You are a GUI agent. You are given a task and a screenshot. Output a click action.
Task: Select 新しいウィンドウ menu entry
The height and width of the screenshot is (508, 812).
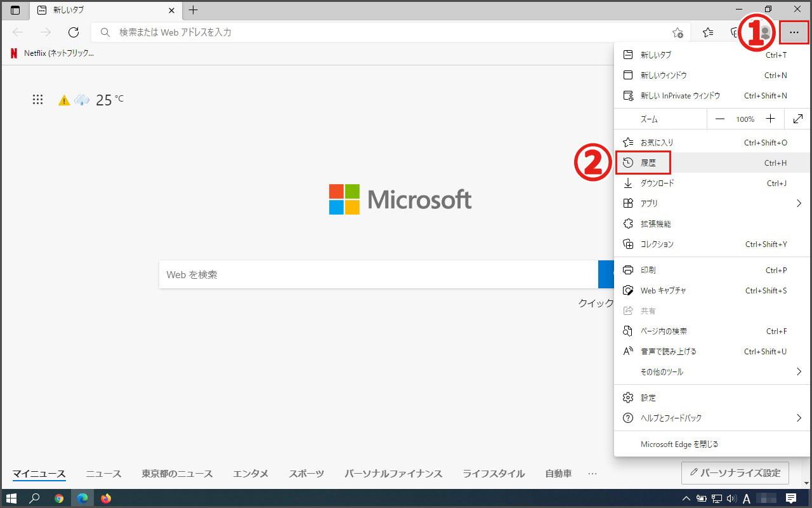click(x=710, y=75)
